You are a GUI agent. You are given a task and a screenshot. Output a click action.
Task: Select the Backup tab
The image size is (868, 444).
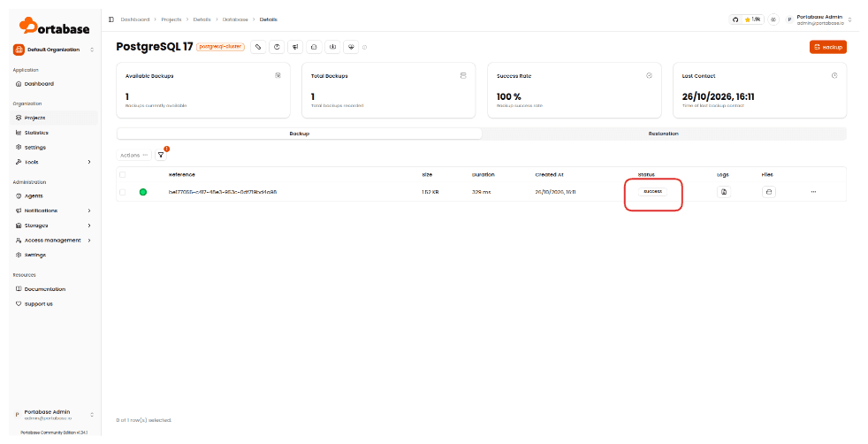point(300,134)
